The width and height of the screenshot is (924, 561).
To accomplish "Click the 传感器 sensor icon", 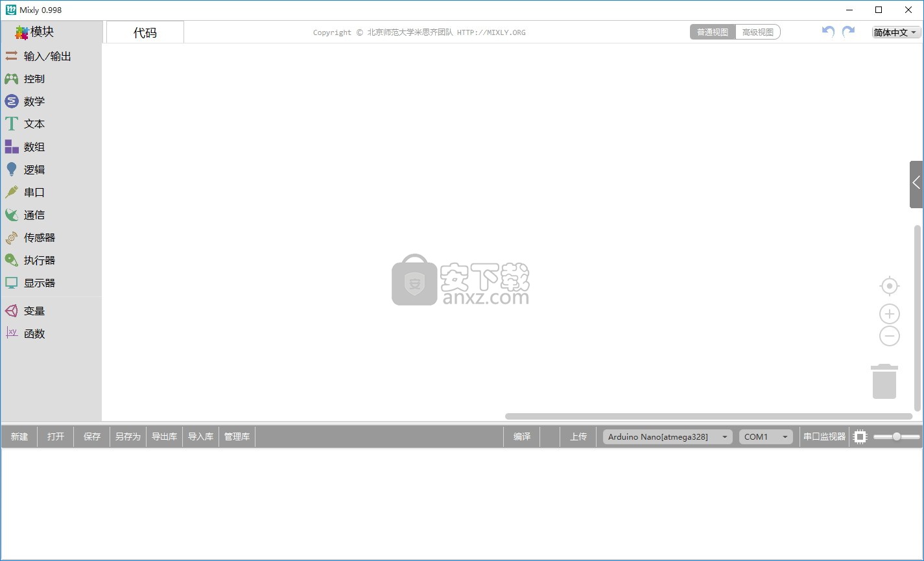I will tap(11, 238).
